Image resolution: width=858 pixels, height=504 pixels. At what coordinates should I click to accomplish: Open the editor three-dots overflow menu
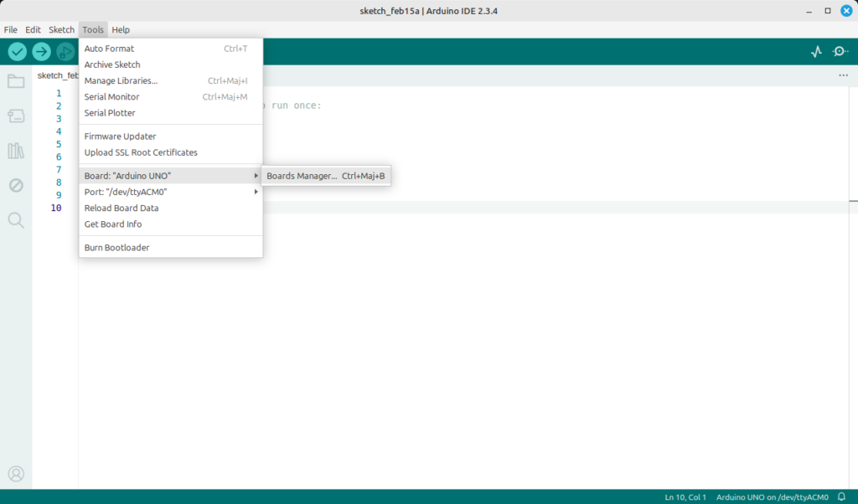843,75
